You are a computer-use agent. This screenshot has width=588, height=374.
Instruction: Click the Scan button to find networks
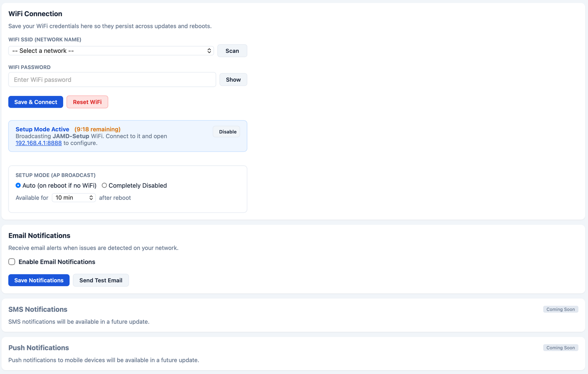coord(232,51)
